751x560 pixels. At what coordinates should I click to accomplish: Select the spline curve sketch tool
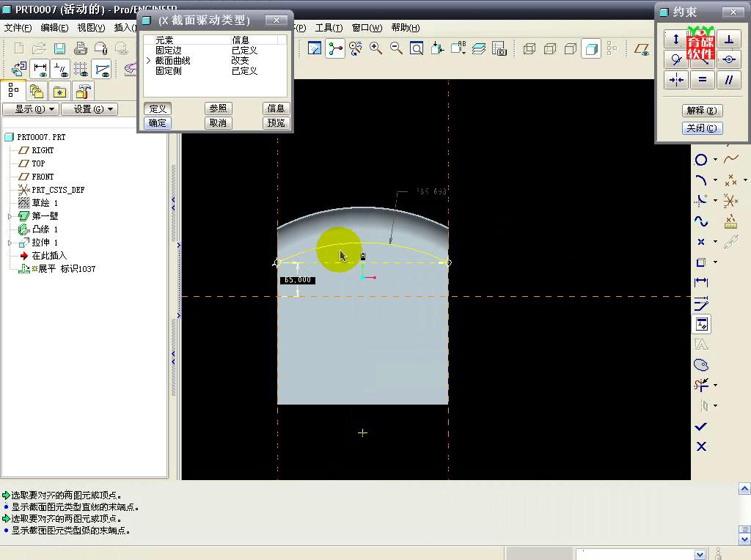(700, 221)
